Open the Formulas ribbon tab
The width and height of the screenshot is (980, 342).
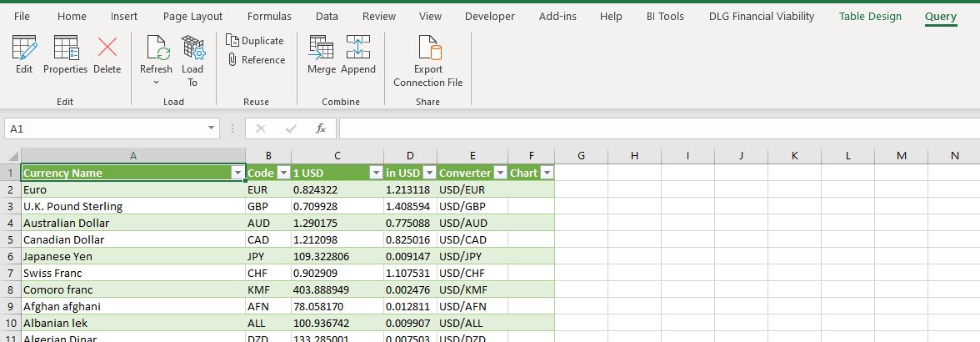click(x=269, y=16)
